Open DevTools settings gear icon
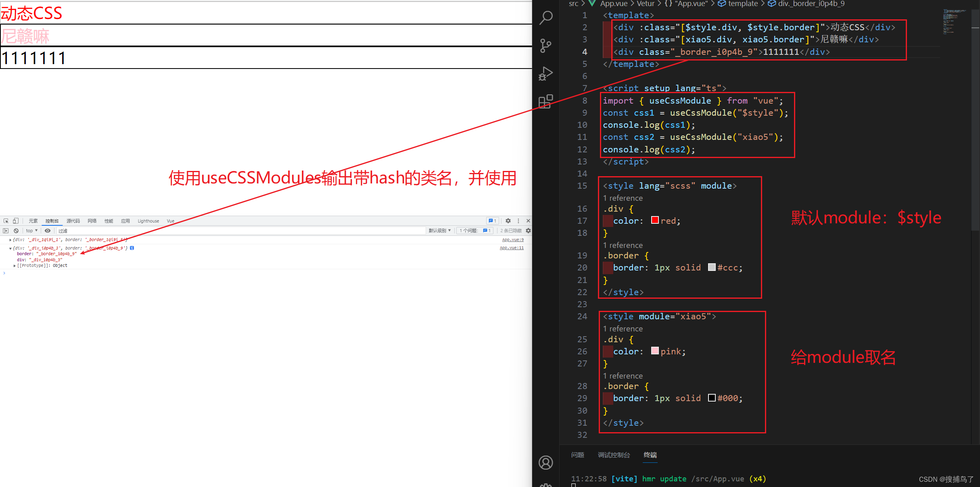Image resolution: width=980 pixels, height=487 pixels. pyautogui.click(x=508, y=221)
